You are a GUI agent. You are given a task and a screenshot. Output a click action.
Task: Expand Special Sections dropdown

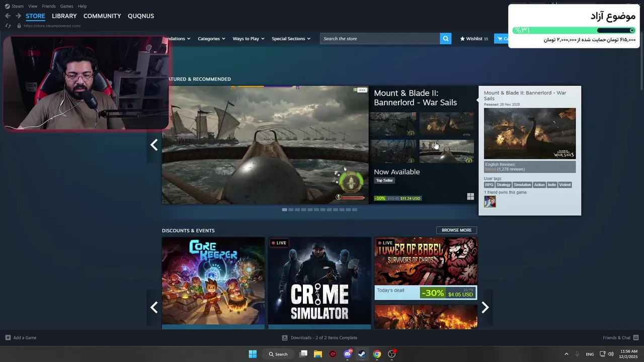pyautogui.click(x=291, y=39)
